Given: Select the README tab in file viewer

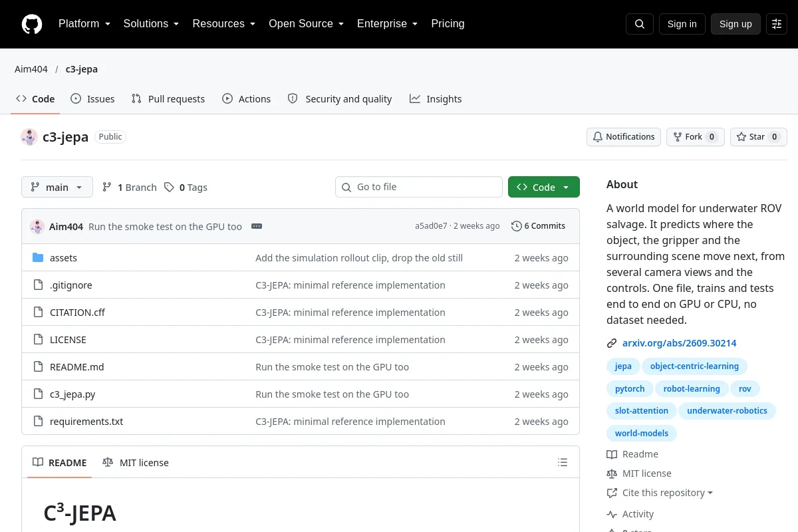Looking at the screenshot, I should pyautogui.click(x=60, y=462).
